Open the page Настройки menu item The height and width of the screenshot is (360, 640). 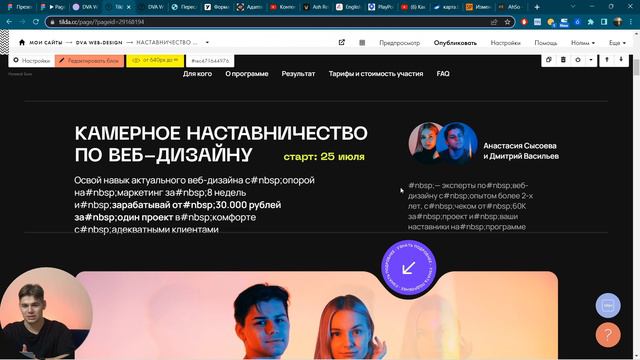[x=505, y=42]
